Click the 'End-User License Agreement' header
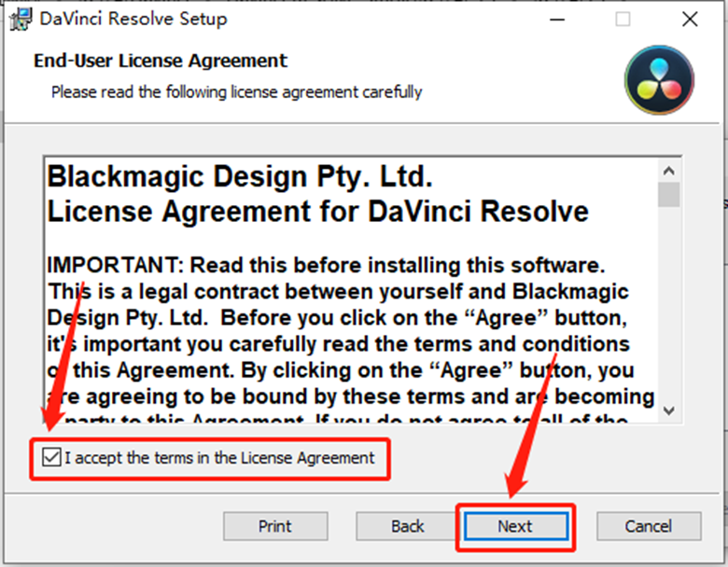728x567 pixels. click(161, 62)
